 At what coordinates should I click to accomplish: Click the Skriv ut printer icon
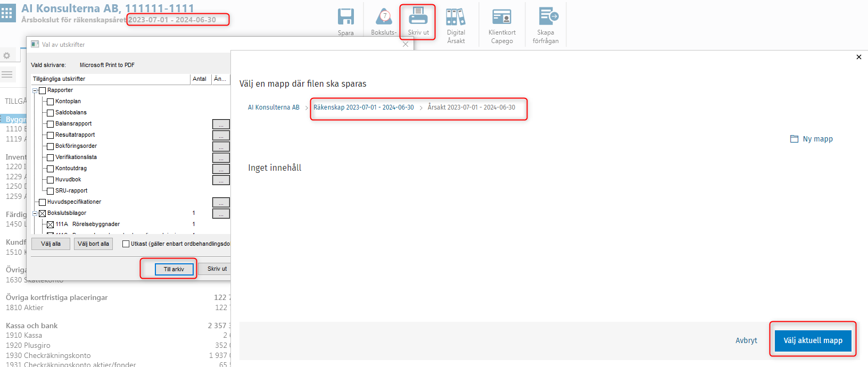418,16
